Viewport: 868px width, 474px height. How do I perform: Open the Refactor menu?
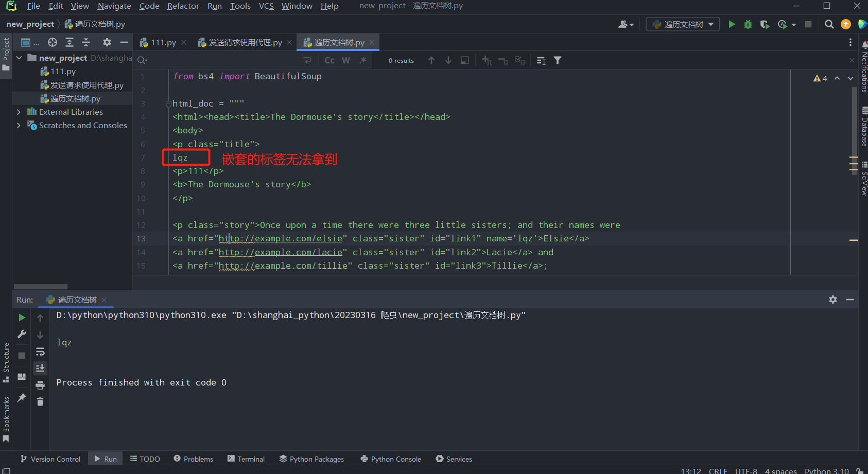click(183, 6)
